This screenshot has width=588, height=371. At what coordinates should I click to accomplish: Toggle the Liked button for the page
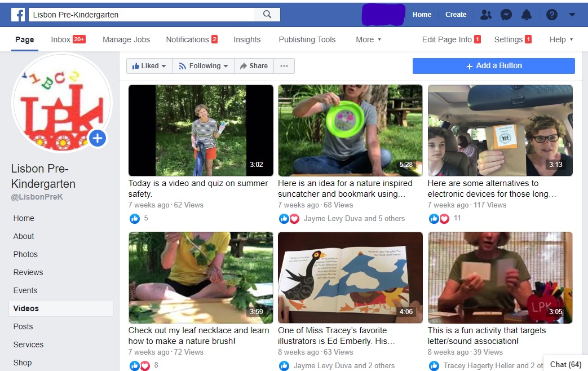point(149,66)
